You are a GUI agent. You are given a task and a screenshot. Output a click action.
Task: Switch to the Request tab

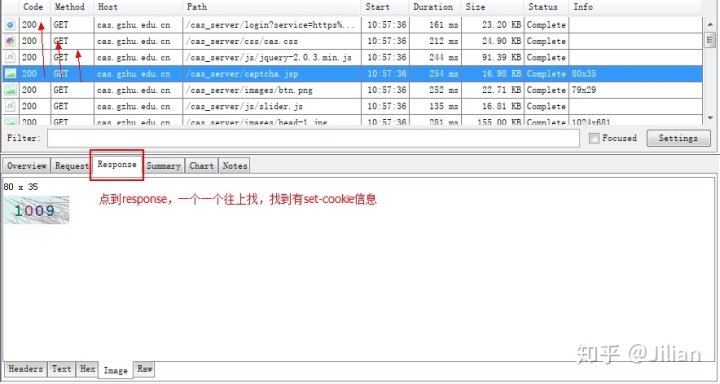(x=71, y=166)
